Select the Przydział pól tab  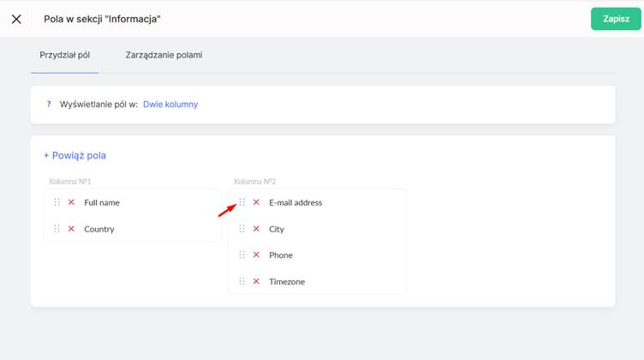pos(65,55)
